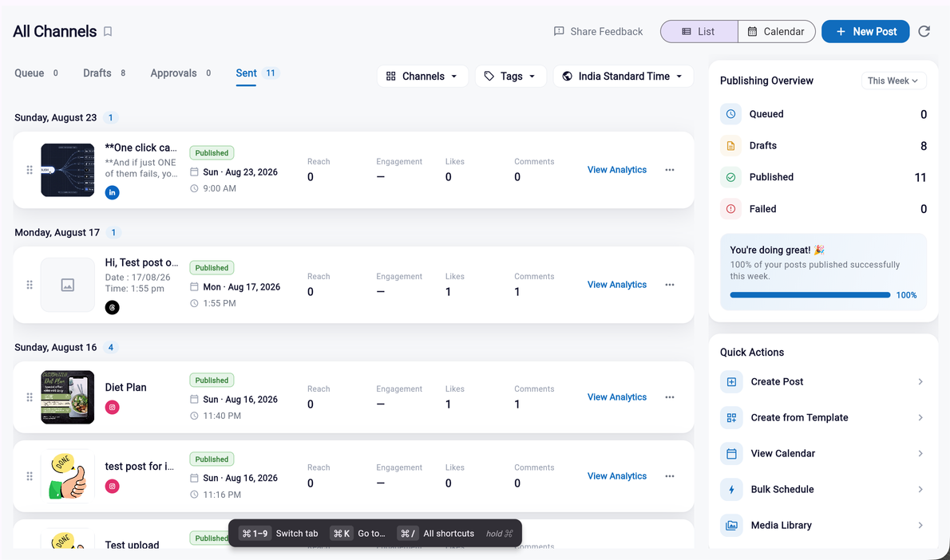Click the Bulk Schedule lightning icon
The height and width of the screenshot is (560, 950).
pos(731,489)
